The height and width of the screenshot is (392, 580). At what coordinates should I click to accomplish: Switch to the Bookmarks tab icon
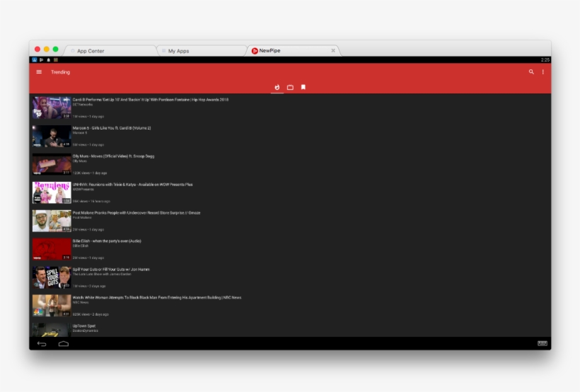(x=303, y=87)
